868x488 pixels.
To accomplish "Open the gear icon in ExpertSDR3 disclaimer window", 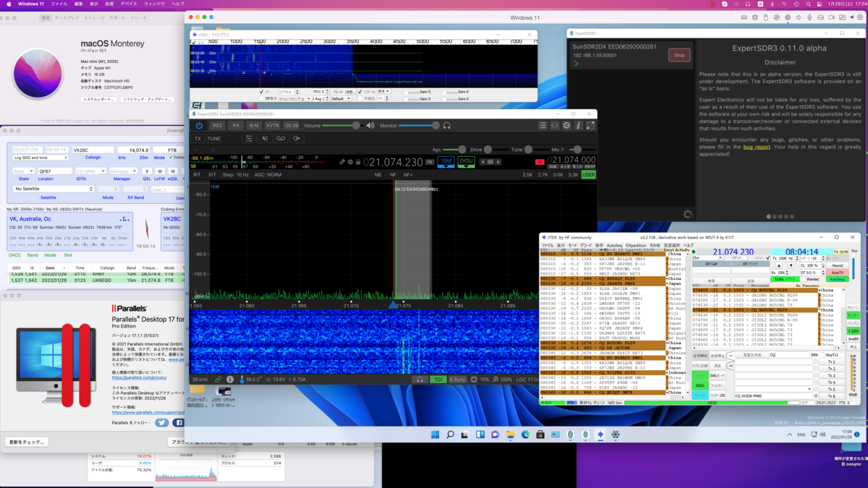I will click(x=688, y=214).
